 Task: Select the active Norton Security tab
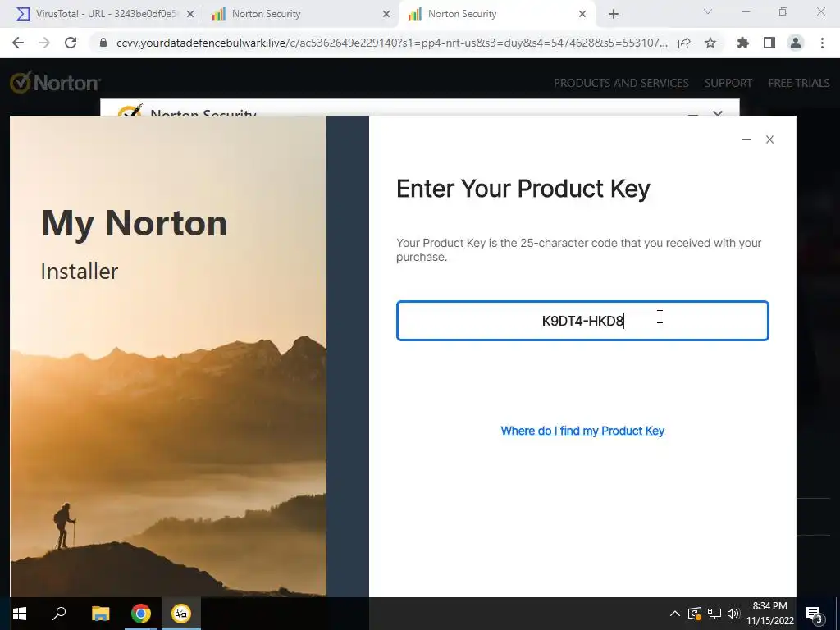point(496,14)
